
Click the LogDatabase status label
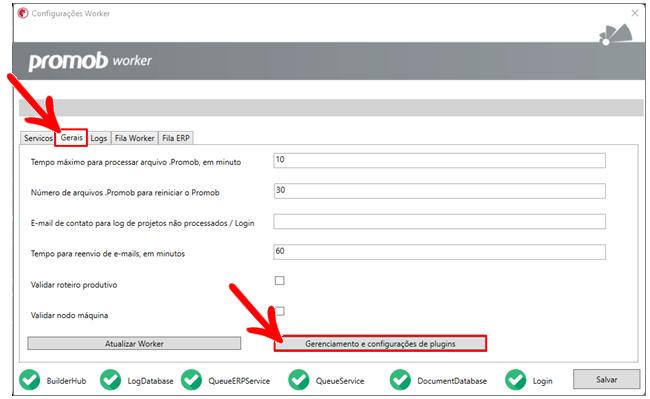[150, 381]
